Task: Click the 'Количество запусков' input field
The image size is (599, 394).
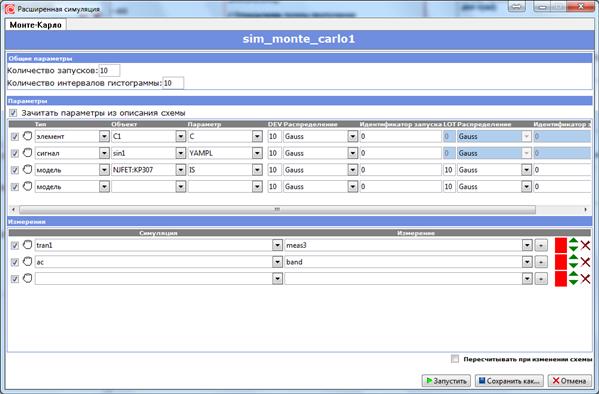Action: tap(109, 71)
